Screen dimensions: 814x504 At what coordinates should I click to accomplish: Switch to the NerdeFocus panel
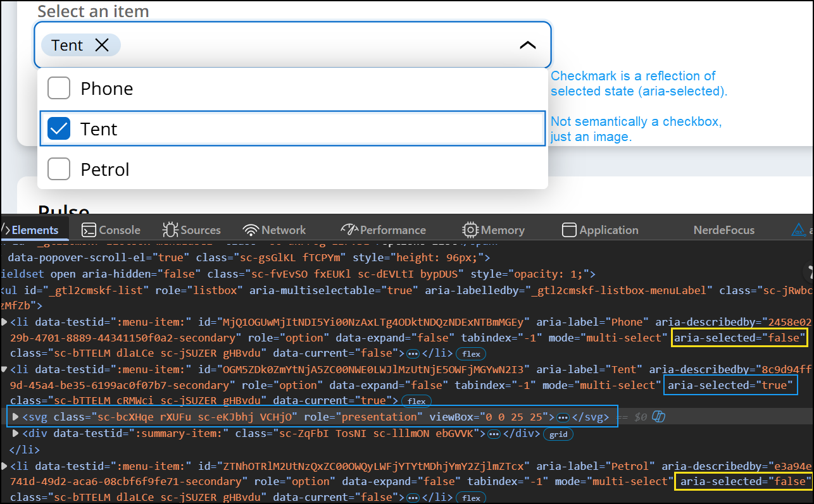(x=723, y=230)
